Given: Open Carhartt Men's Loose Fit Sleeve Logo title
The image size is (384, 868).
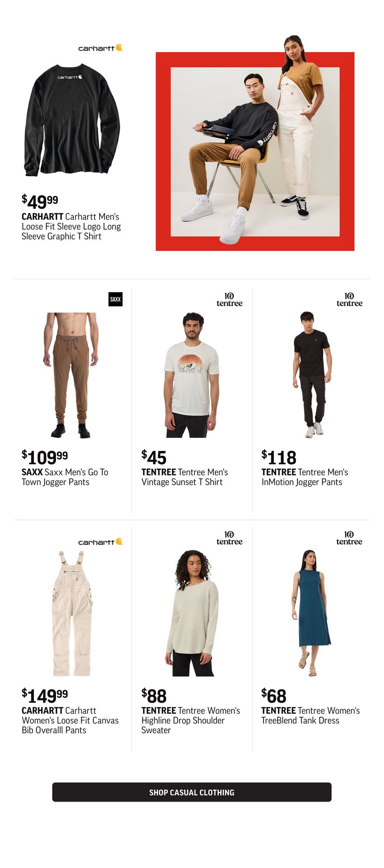Looking at the screenshot, I should click(71, 227).
